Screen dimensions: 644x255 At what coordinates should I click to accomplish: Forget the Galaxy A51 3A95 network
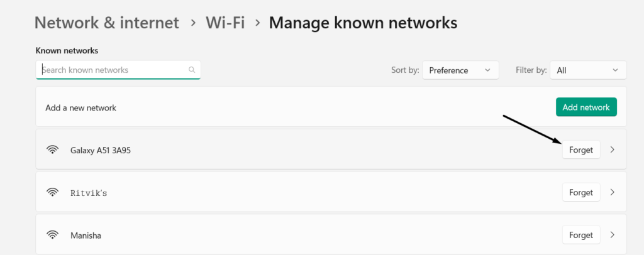pyautogui.click(x=580, y=150)
